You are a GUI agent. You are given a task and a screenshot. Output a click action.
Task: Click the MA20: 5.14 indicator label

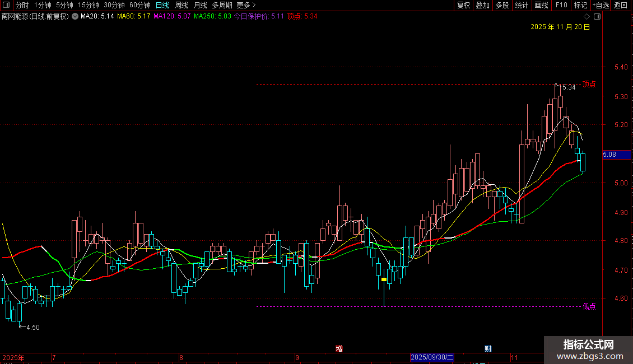(x=97, y=17)
